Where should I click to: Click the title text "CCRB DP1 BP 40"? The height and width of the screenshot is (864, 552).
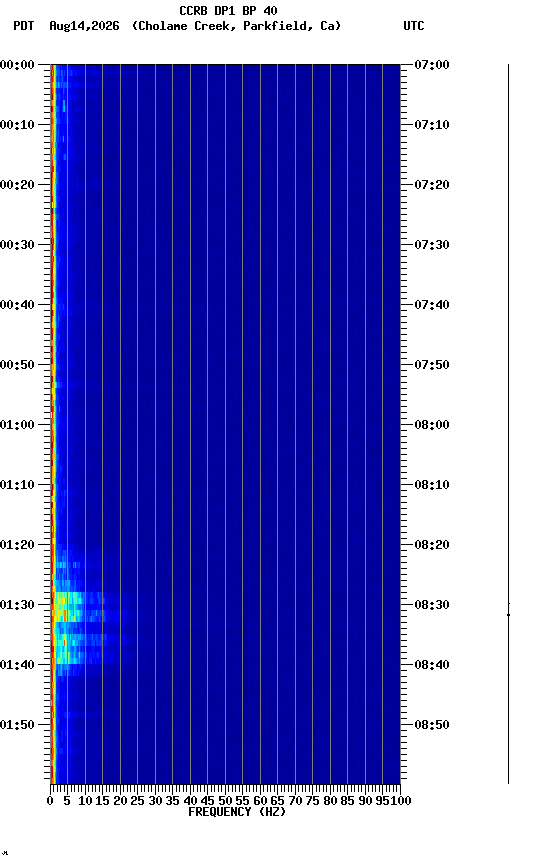[228, 10]
